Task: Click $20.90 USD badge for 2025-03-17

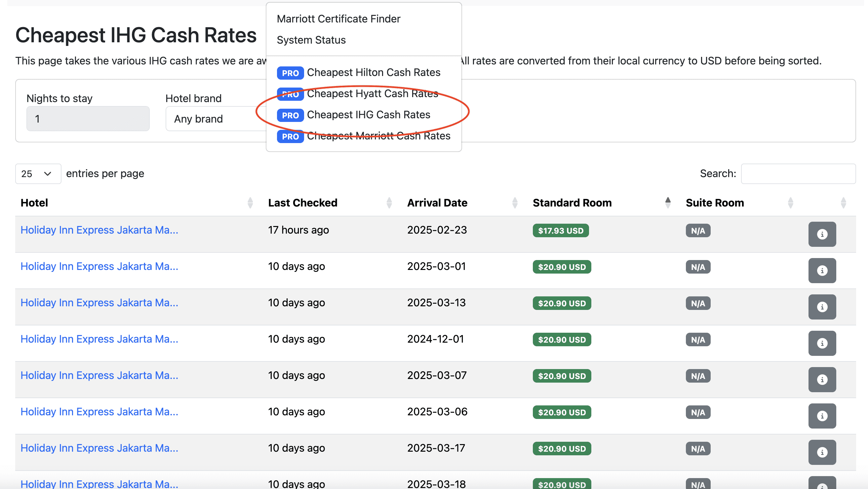Action: 562,449
